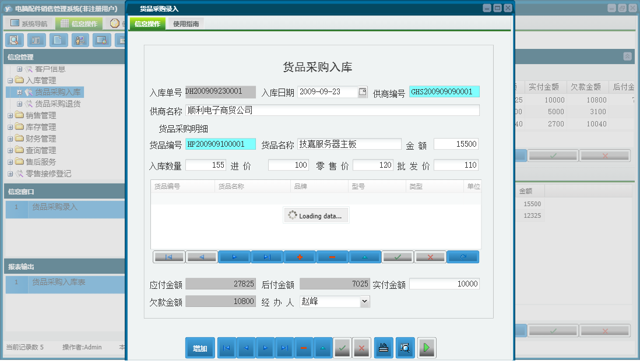The width and height of the screenshot is (640, 364).
Task: Click the blank document icon on the toolbar
Action: tap(58, 40)
